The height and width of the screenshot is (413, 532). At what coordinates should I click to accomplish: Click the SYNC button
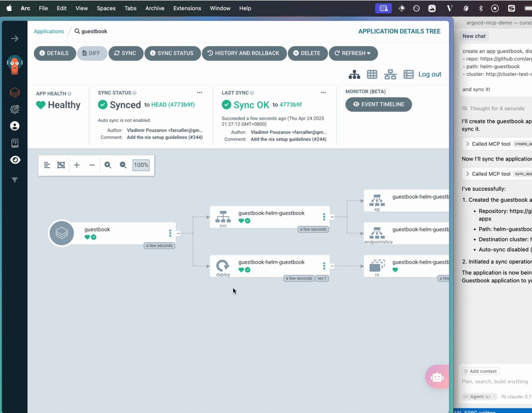pos(125,53)
